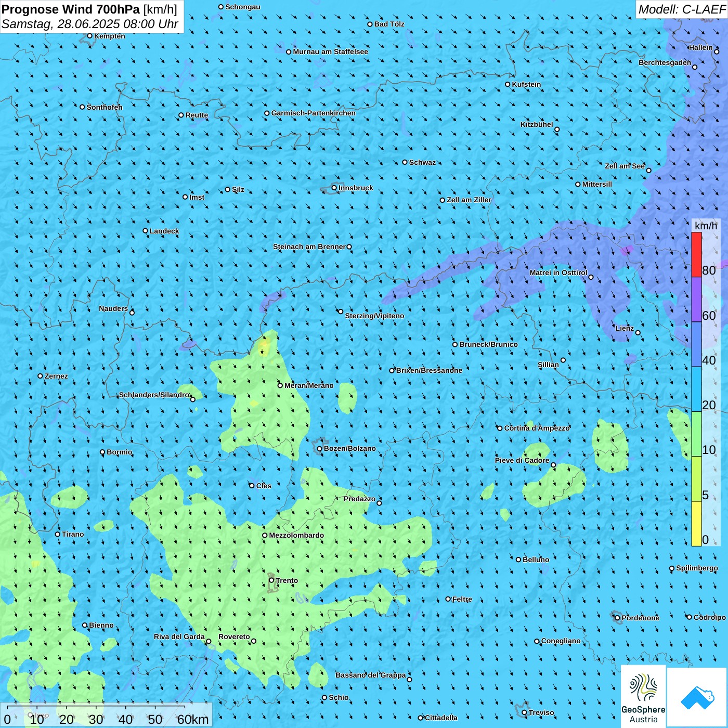Click the Tirano location dot
This screenshot has width=728, height=728.
coord(58,534)
